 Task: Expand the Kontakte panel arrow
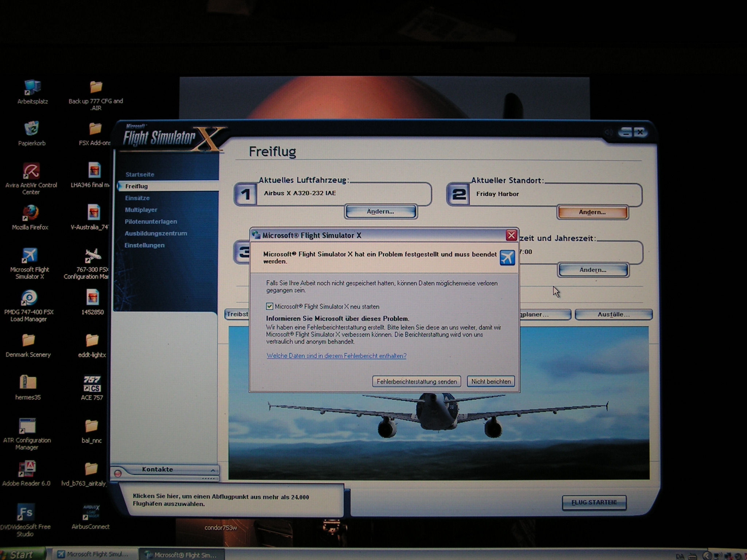tap(213, 470)
